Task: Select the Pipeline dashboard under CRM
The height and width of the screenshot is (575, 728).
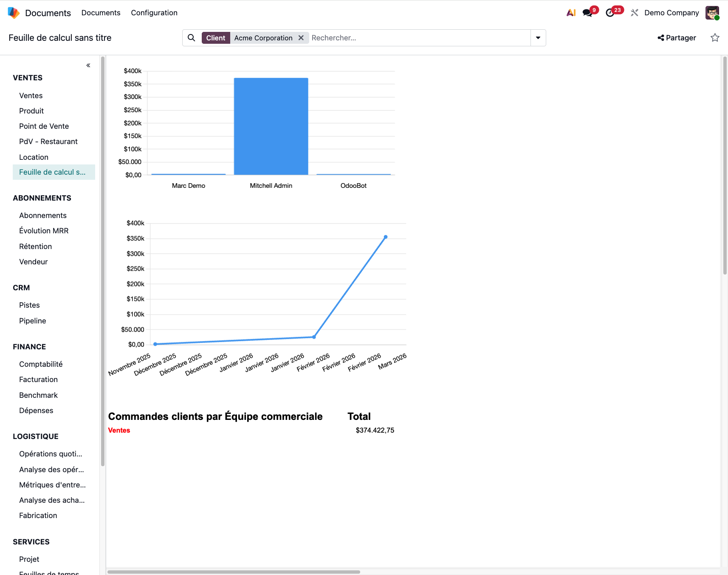Action: tap(32, 321)
